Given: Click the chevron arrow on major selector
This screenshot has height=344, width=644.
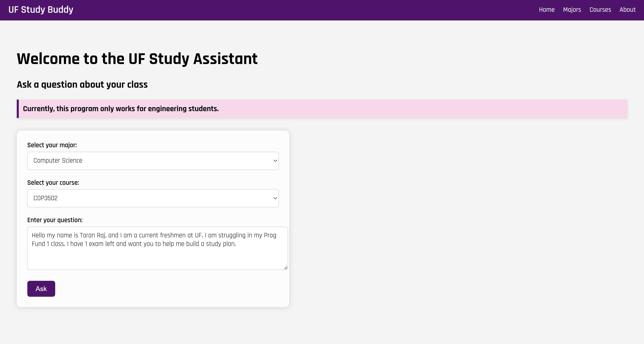Looking at the screenshot, I should click(x=275, y=161).
